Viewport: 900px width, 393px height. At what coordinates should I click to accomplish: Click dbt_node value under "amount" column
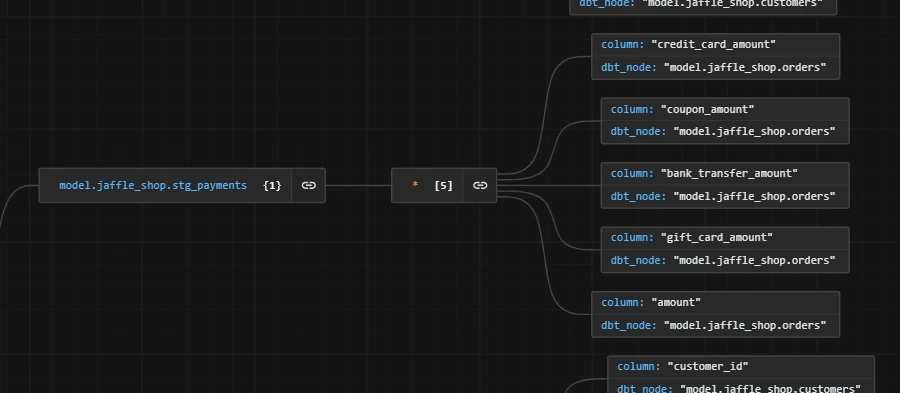(745, 325)
